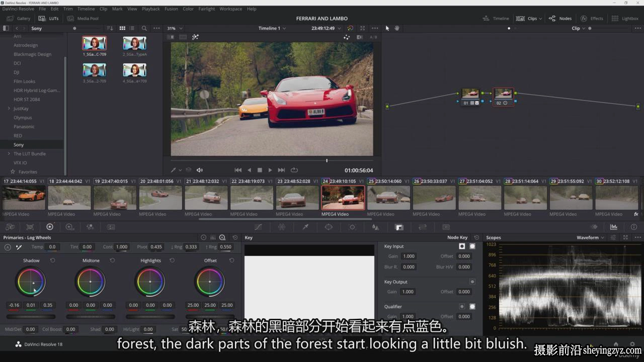Open the Timeline 1 dropdown

click(272, 29)
